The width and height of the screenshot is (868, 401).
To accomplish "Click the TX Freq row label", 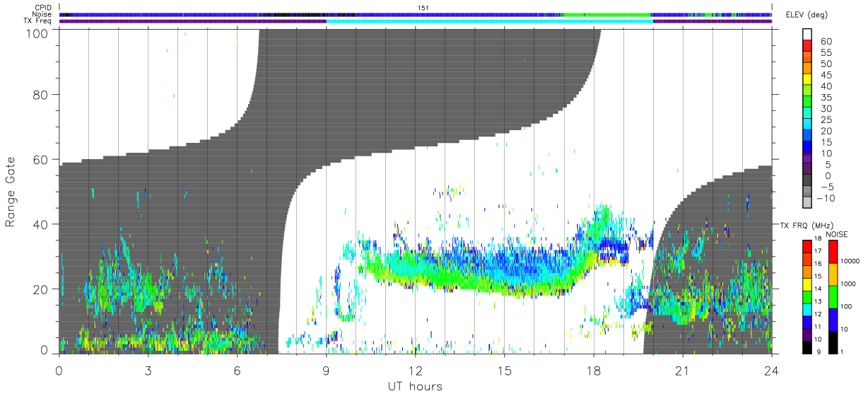I will click(x=38, y=21).
